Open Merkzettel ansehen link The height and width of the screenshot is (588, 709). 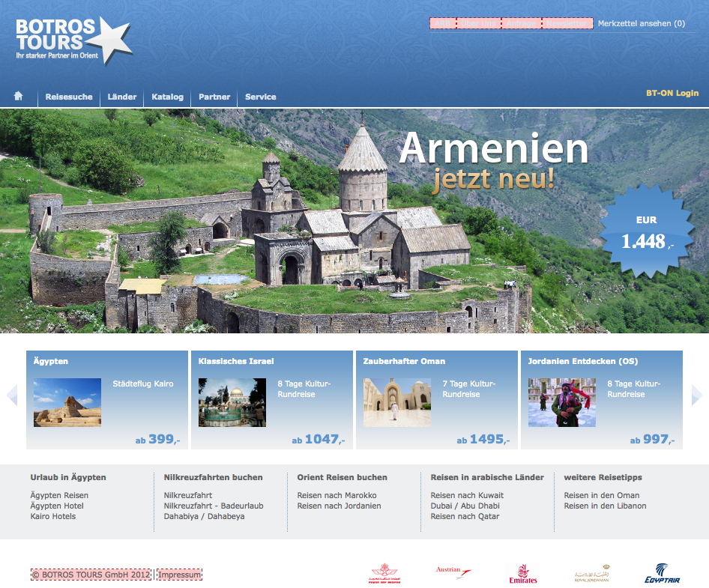pyautogui.click(x=641, y=24)
